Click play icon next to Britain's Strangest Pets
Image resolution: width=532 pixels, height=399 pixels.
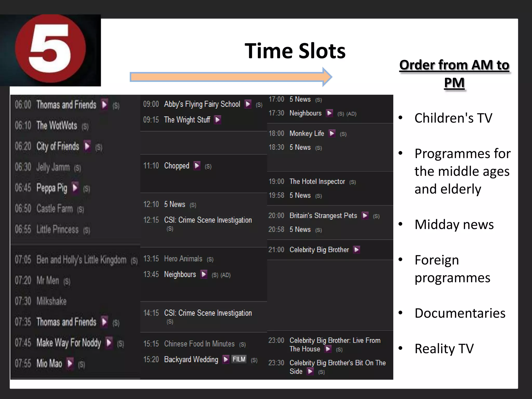tap(365, 216)
